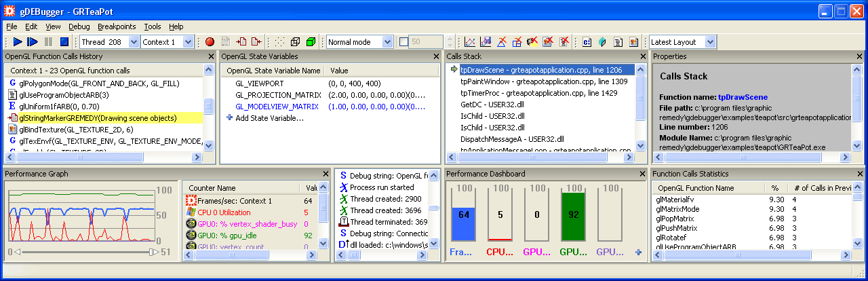Click the green GPU idle 92 gauge bar

[x=574, y=217]
